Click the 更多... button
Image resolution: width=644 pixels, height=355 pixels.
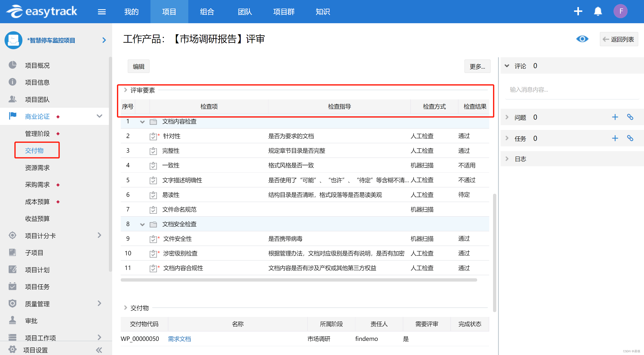point(477,66)
